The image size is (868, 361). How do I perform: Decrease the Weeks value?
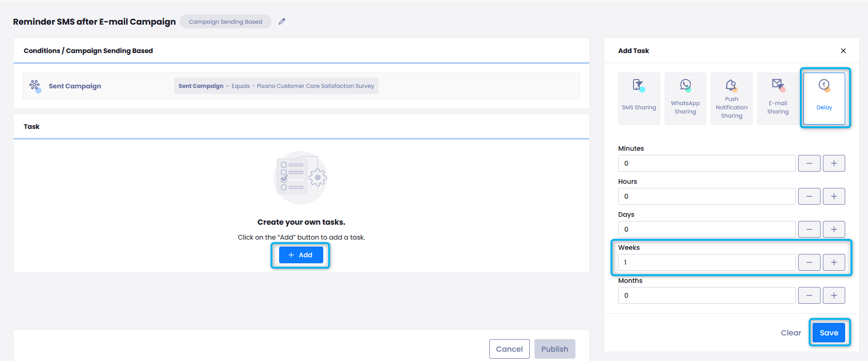pyautogui.click(x=809, y=262)
